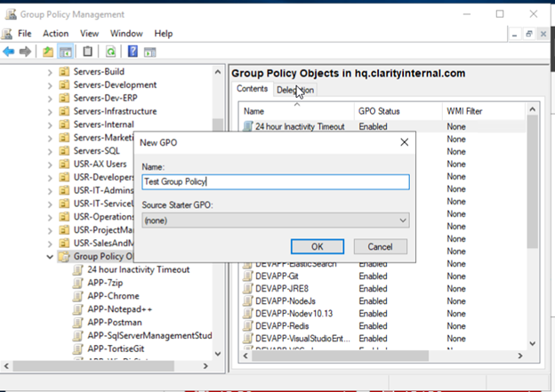This screenshot has height=392, width=555.
Task: Open the View menu
Action: [x=89, y=34]
